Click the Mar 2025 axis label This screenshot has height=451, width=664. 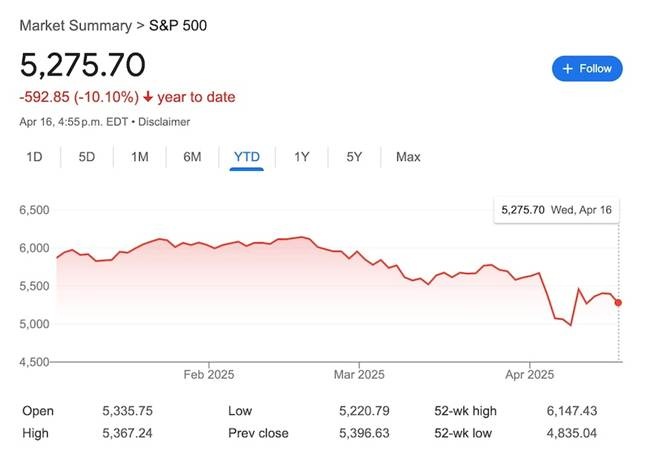pos(358,375)
